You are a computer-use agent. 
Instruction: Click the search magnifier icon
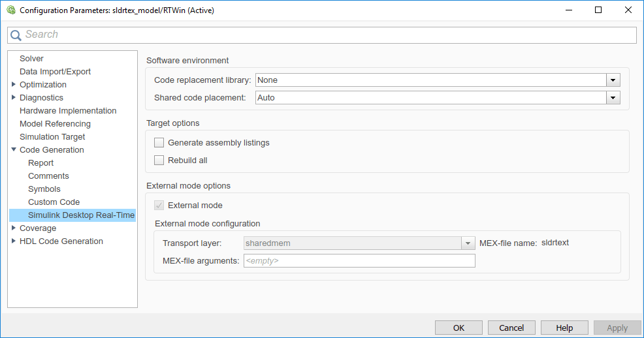pos(16,35)
